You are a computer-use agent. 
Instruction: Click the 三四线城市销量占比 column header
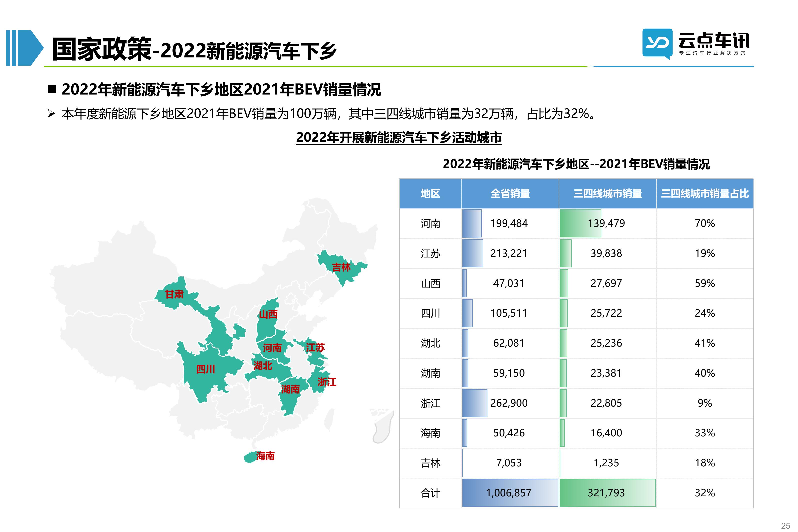pyautogui.click(x=705, y=193)
